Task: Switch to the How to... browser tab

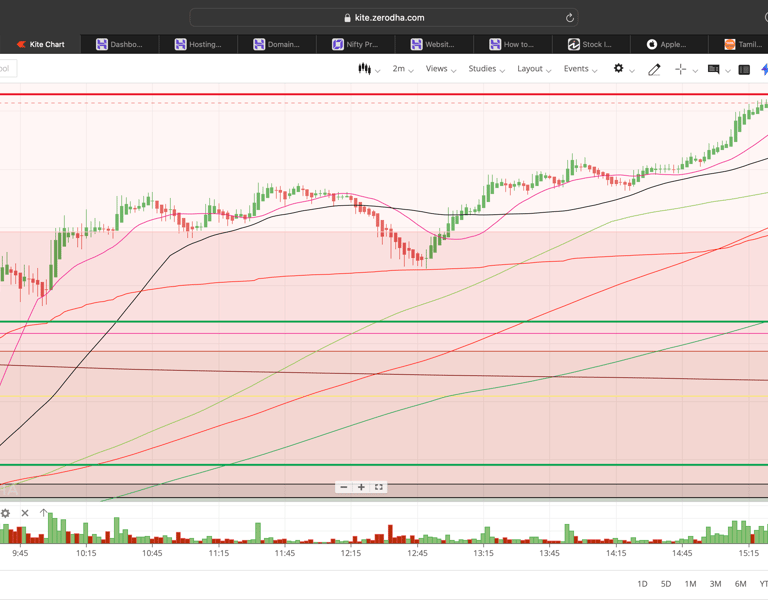Action: (513, 44)
